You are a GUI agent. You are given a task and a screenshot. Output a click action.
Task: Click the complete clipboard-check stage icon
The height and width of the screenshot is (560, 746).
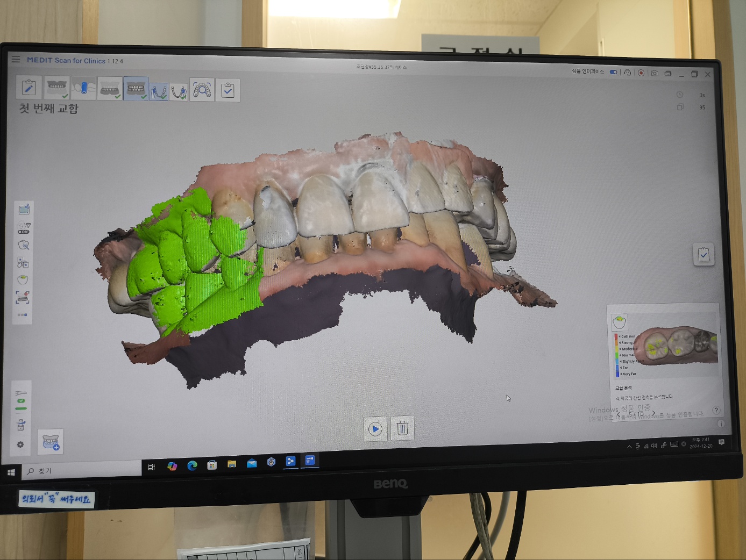click(x=228, y=91)
